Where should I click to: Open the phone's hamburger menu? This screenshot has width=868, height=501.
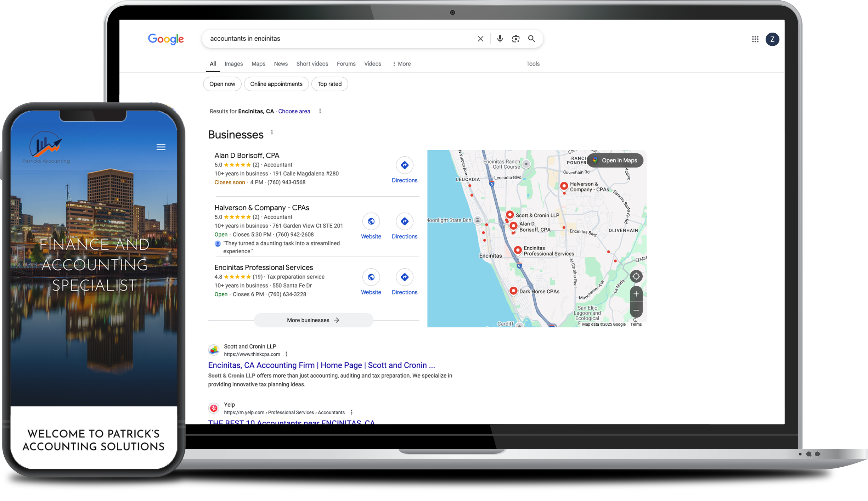pyautogui.click(x=161, y=147)
